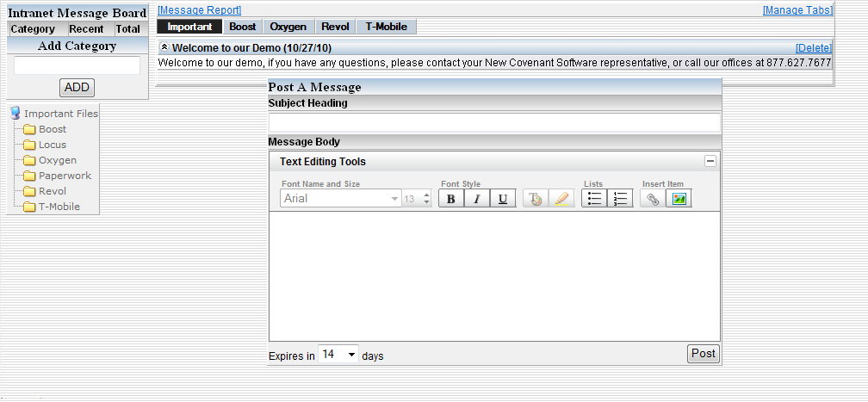
Task: Toggle italic text style
Action: click(477, 199)
